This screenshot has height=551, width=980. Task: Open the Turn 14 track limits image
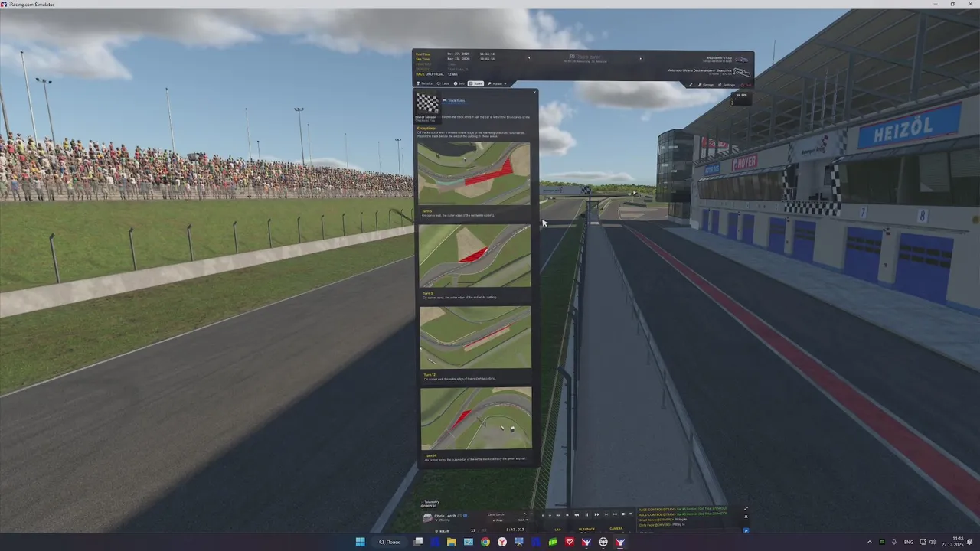click(x=475, y=418)
